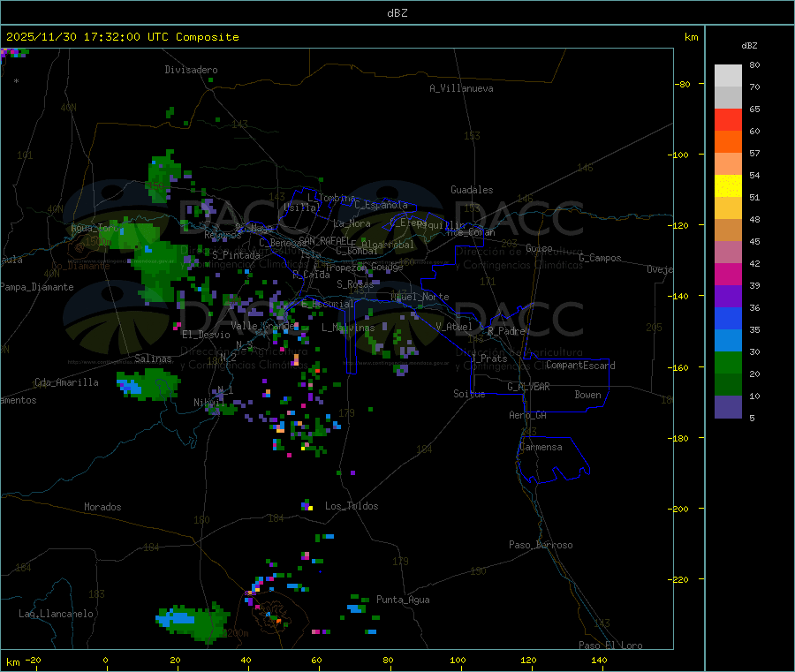Screen dimensions: 795x672
Task: Click the Morados place label
Action: click(102, 507)
